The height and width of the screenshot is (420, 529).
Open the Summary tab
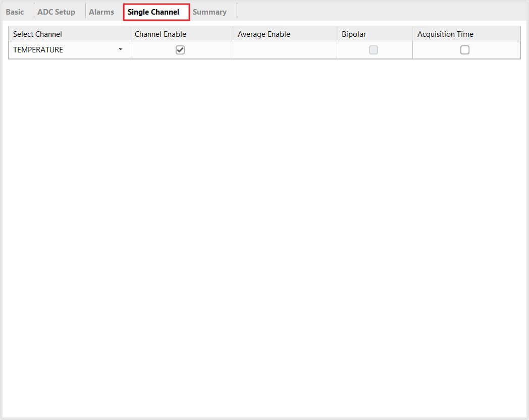point(209,12)
